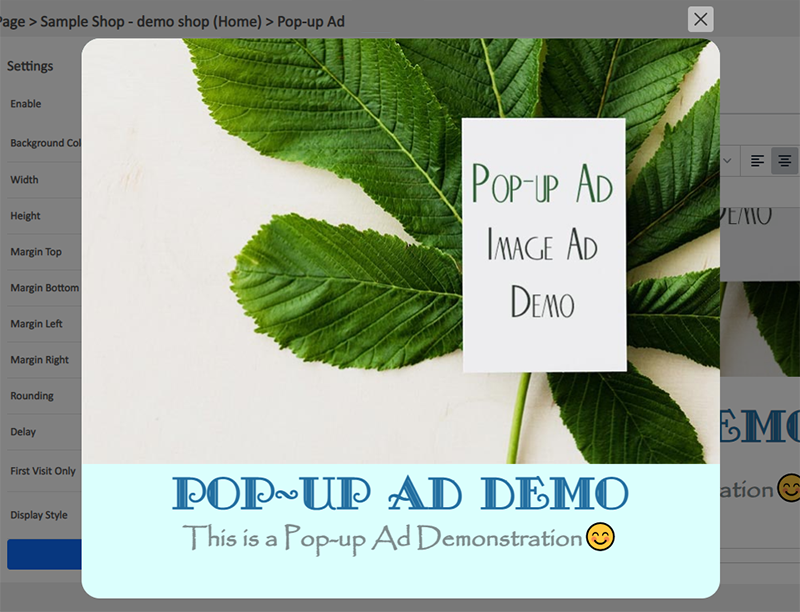Select the Margin Right setting label

(x=39, y=360)
